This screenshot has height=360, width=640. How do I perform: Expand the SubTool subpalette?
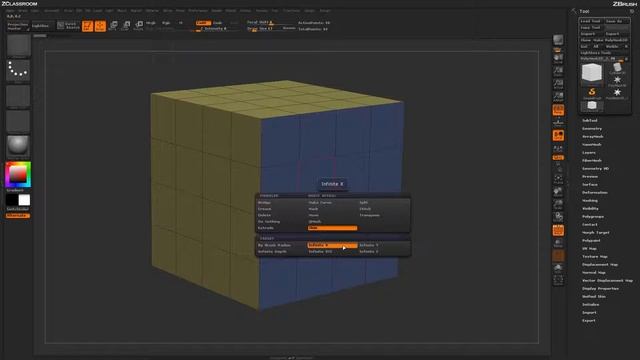589,120
